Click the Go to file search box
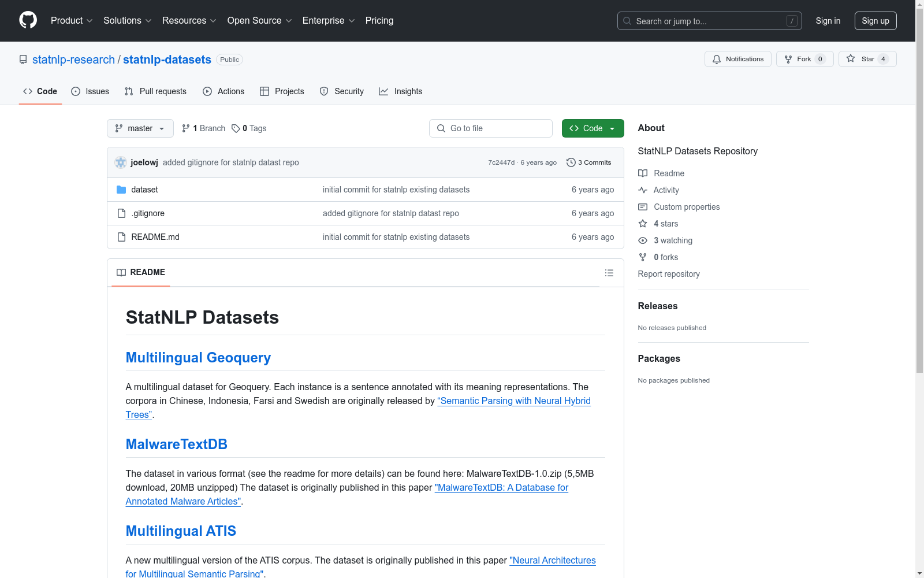924x578 pixels. point(491,128)
